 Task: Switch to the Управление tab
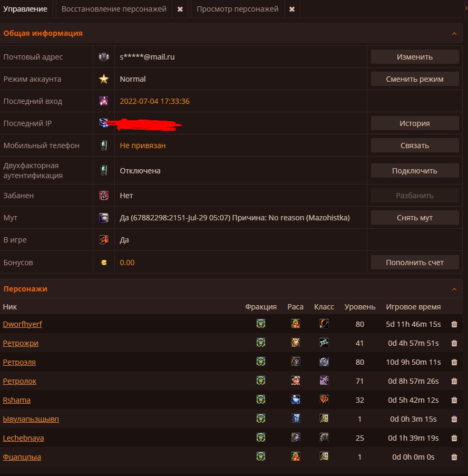(25, 9)
